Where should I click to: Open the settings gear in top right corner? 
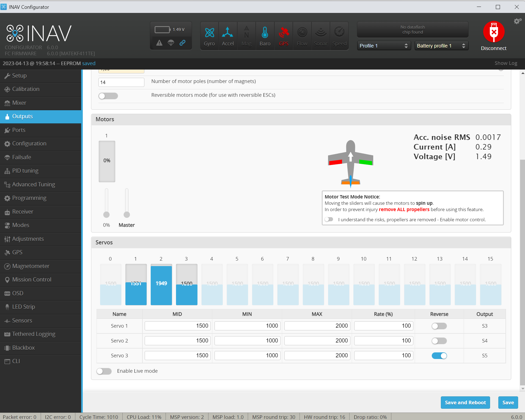pyautogui.click(x=517, y=21)
